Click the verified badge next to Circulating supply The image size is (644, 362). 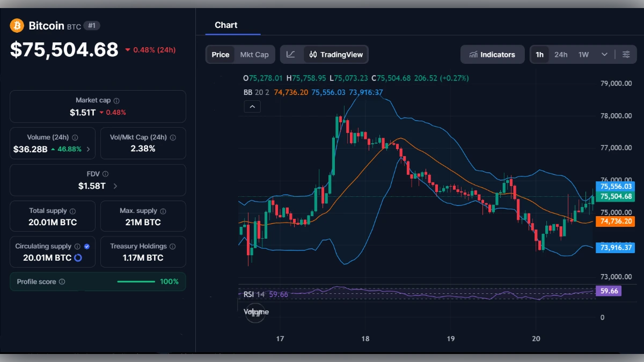pyautogui.click(x=86, y=246)
